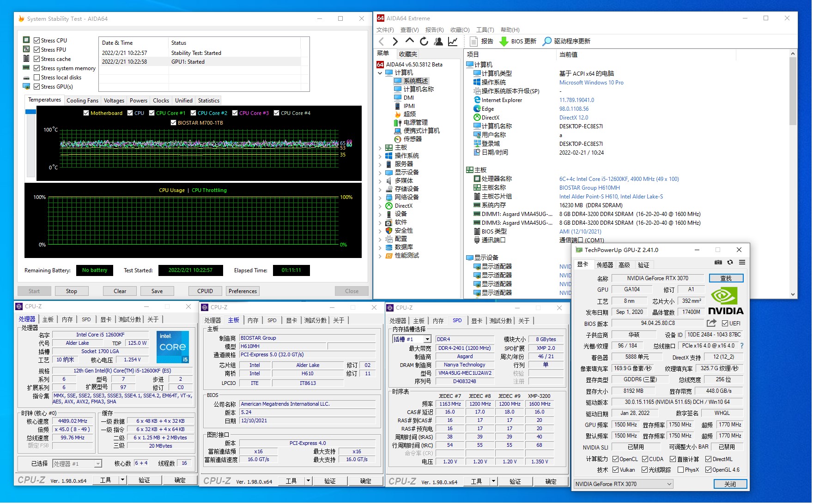The width and height of the screenshot is (813, 504).
Task: Click the Save button in Stability Test
Action: 157,291
